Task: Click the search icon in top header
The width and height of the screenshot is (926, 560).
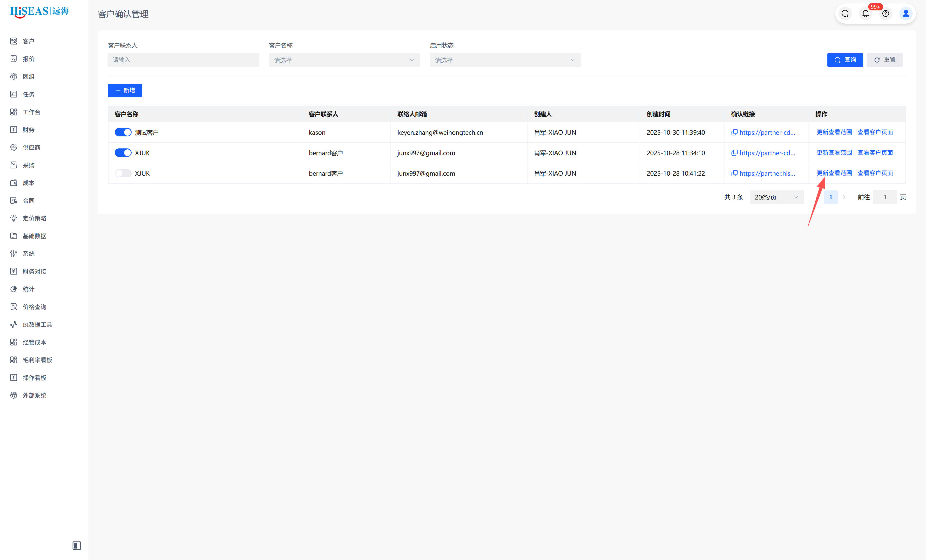Action: [845, 14]
